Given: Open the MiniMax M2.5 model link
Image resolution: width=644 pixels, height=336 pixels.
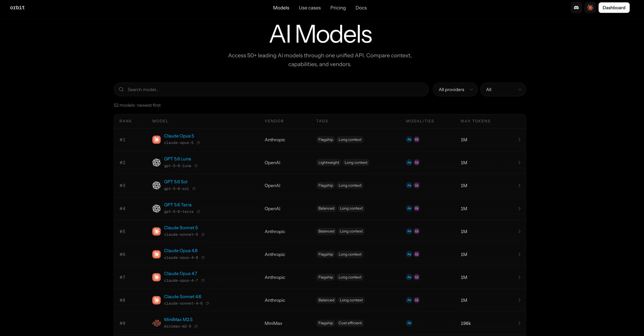Looking at the screenshot, I should coord(178,320).
